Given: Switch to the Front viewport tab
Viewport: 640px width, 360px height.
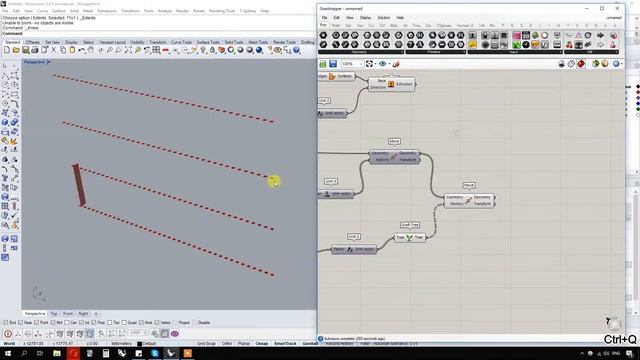Looking at the screenshot, I should [68, 313].
